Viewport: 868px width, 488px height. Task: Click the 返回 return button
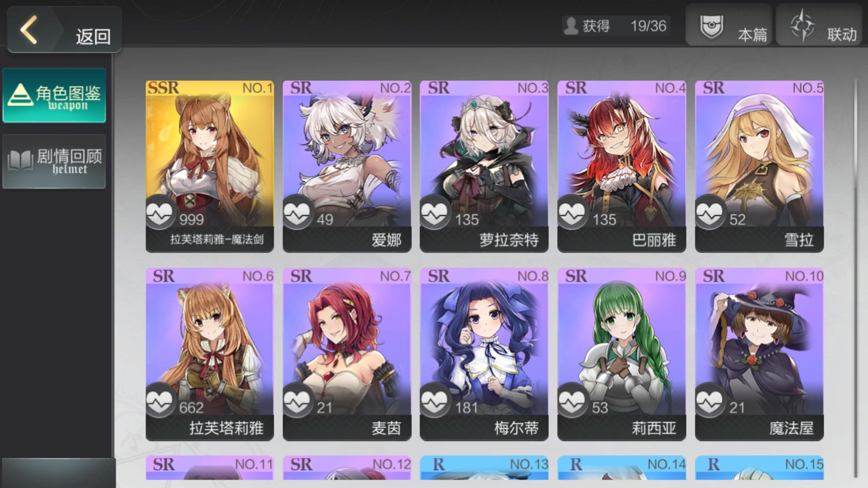pos(64,30)
